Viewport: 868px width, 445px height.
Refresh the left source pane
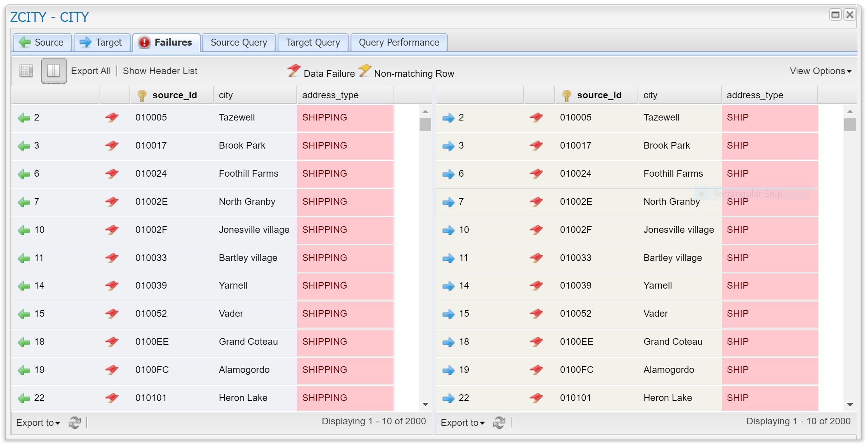(x=74, y=422)
